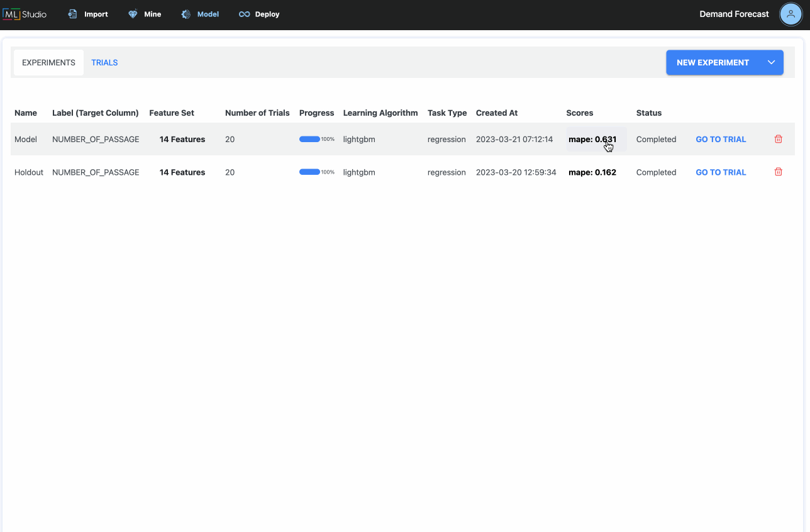The height and width of the screenshot is (532, 810).
Task: Click Completed status in Holdout row
Action: [x=657, y=172]
